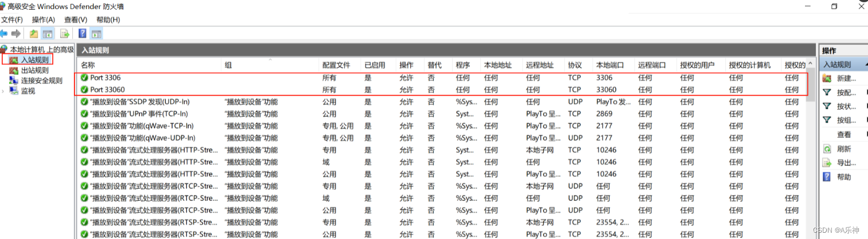Click the 新建... action link

[846, 78]
